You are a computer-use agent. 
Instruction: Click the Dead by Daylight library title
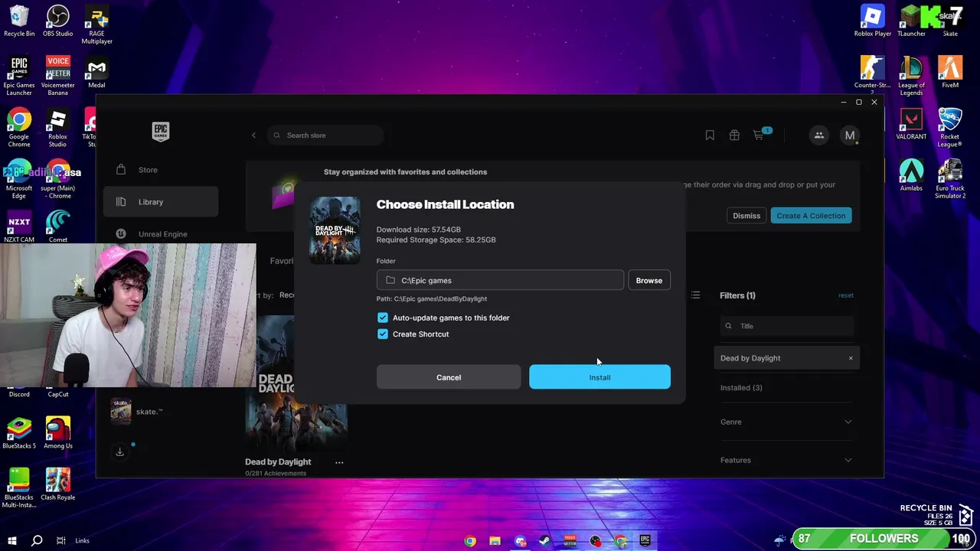point(278,462)
